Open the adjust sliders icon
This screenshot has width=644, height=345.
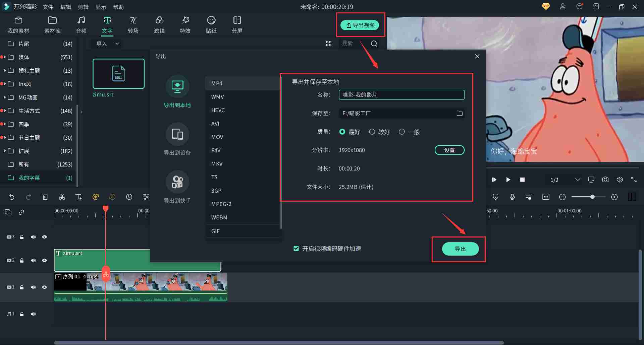146,197
